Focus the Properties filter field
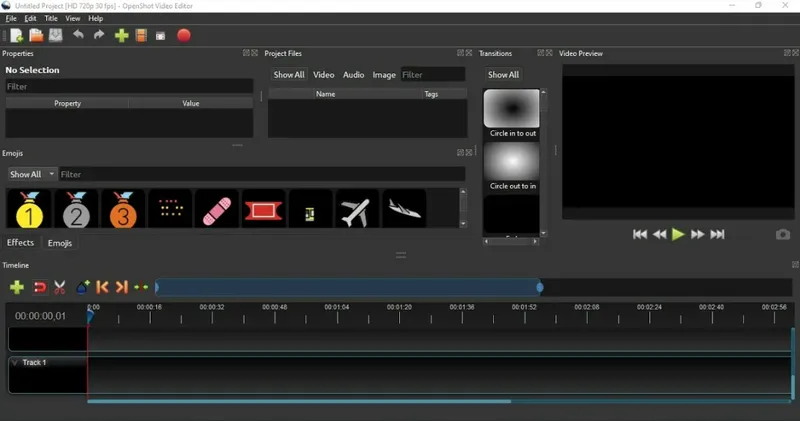 [129, 86]
